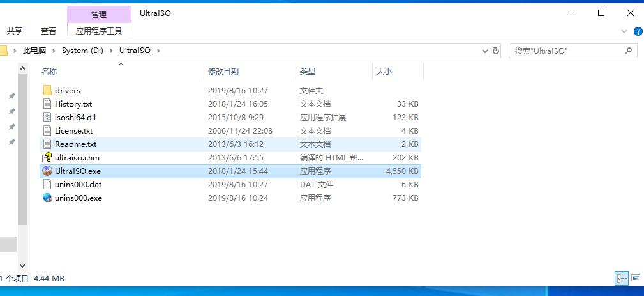Sort files by 大小 column header
Screen dimensions: 644x296
(384, 72)
